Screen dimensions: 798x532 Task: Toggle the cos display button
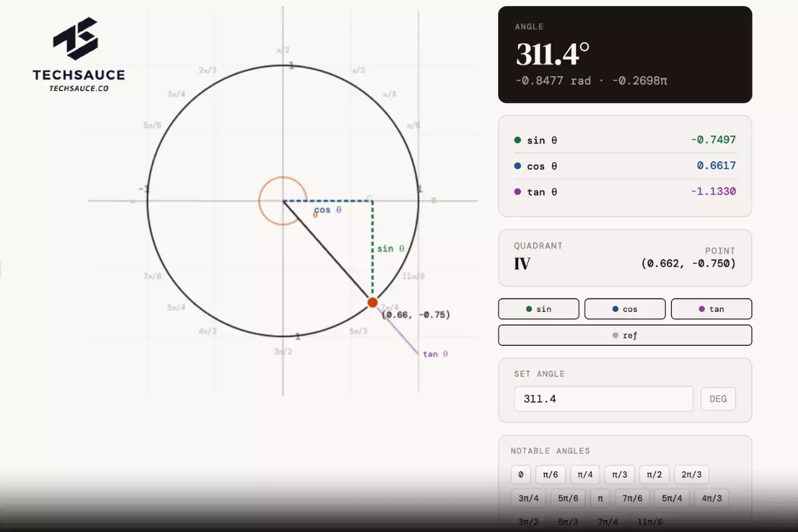pyautogui.click(x=625, y=309)
